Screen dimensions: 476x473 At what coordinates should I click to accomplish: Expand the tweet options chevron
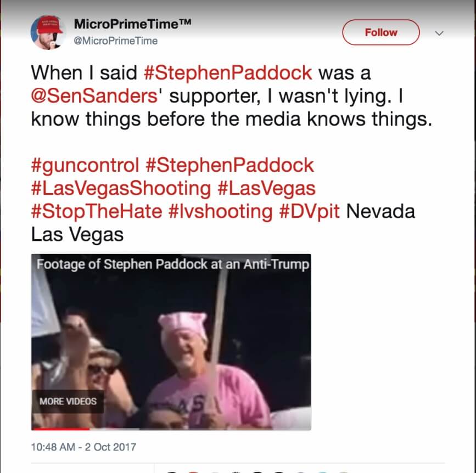click(439, 33)
